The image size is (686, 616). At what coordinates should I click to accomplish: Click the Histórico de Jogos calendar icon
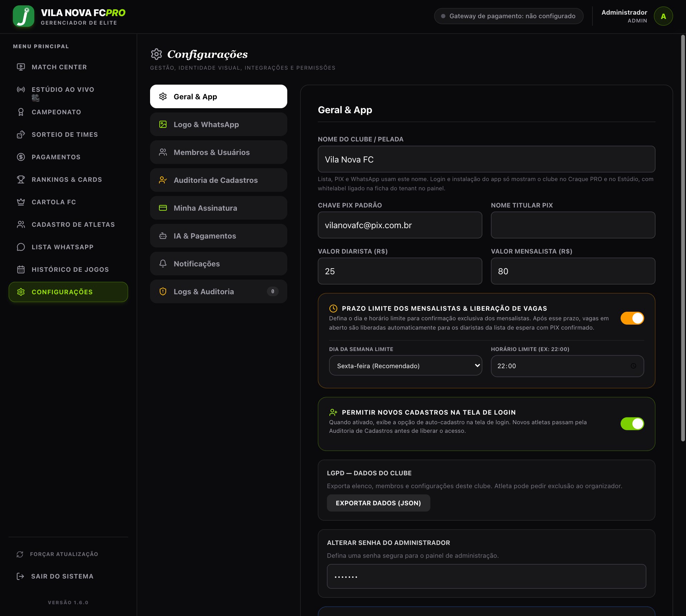(x=21, y=270)
